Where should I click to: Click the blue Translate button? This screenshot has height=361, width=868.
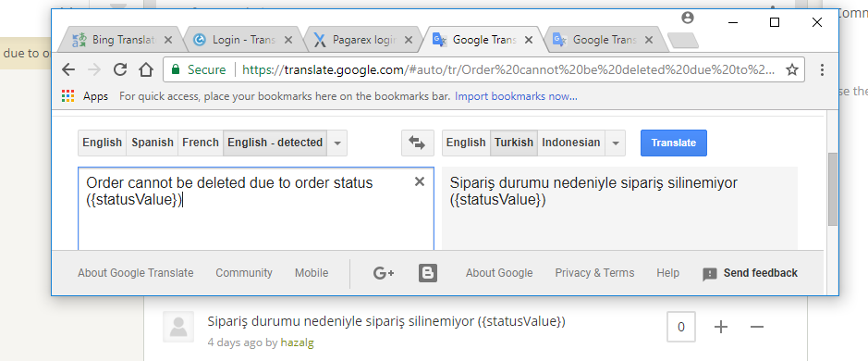(674, 143)
